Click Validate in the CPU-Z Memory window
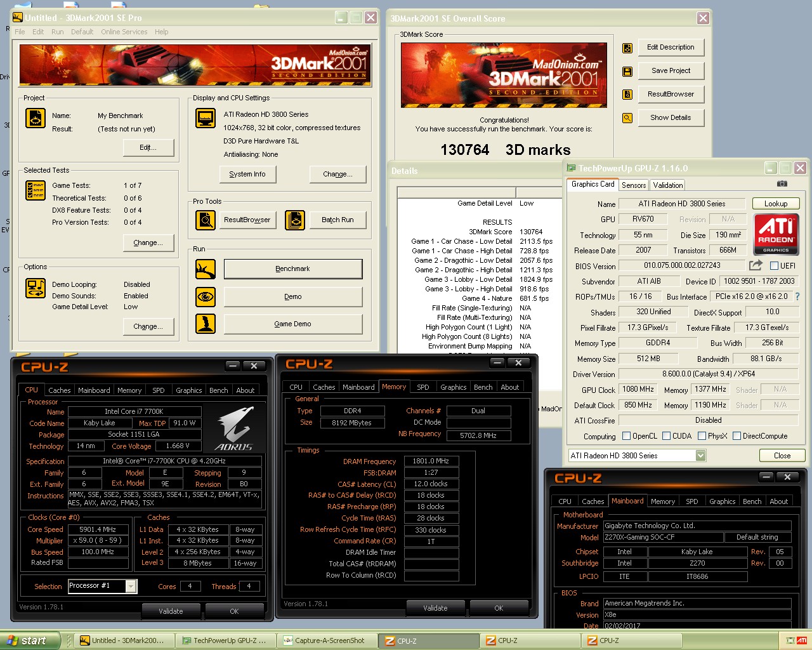The width and height of the screenshot is (812, 650). tap(435, 608)
